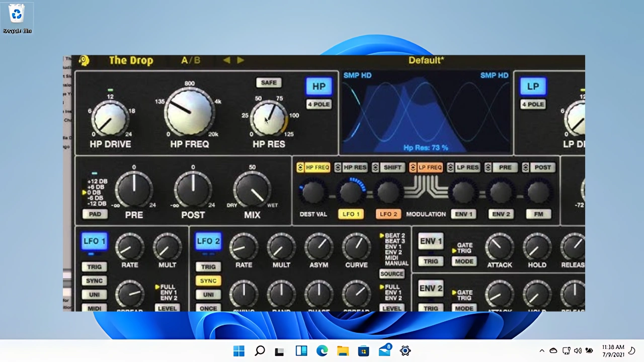Open File Explorer from taskbar
Viewport: 644px width, 362px height.
coord(343,351)
